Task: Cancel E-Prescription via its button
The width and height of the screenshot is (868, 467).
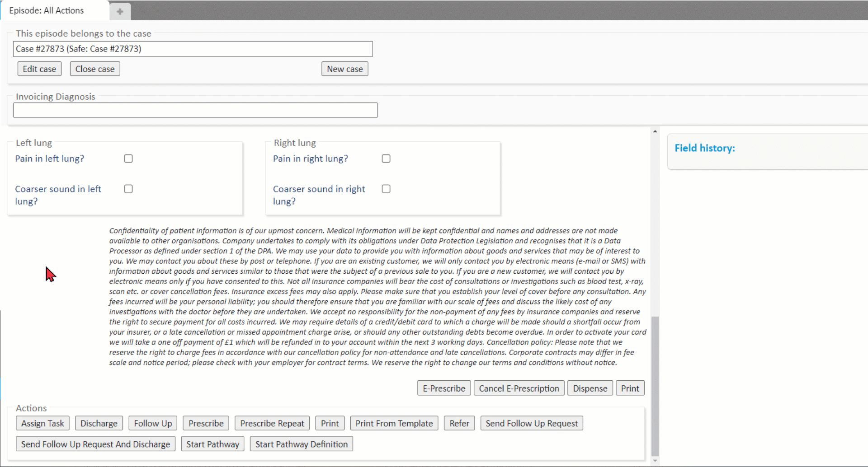Action: pos(519,388)
